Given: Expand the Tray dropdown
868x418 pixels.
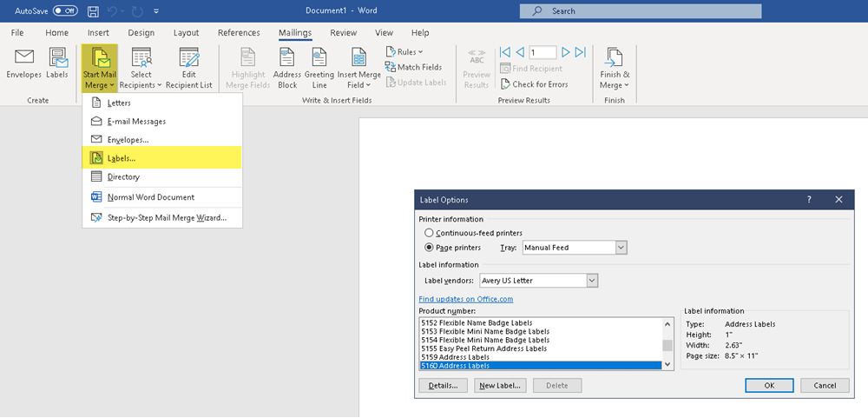Looking at the screenshot, I should [x=621, y=248].
